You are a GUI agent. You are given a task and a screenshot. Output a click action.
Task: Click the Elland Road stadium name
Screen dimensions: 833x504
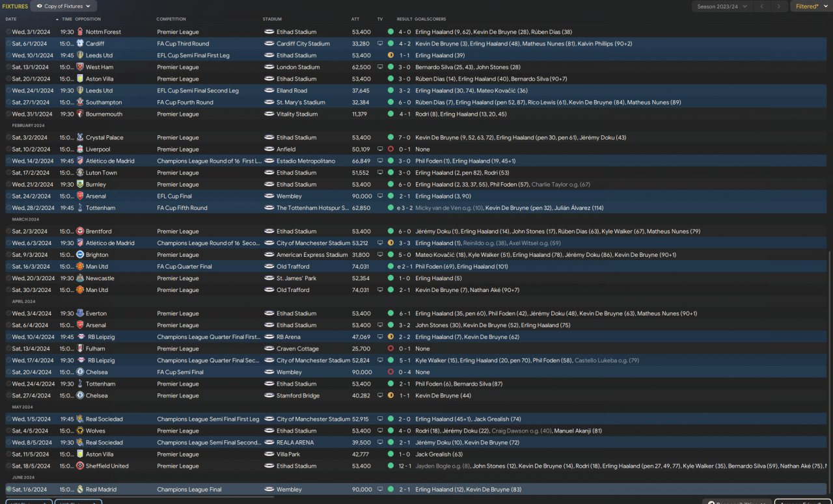(x=292, y=90)
